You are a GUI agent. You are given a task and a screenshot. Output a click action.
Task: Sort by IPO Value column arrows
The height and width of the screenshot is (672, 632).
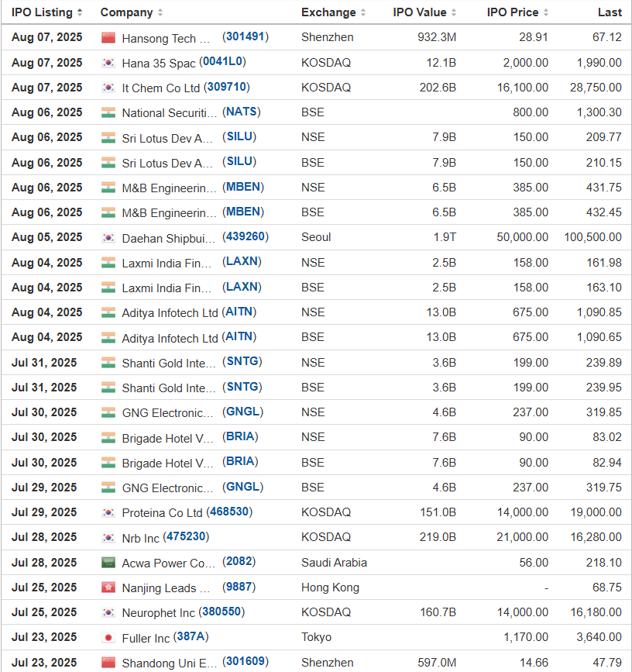[454, 12]
